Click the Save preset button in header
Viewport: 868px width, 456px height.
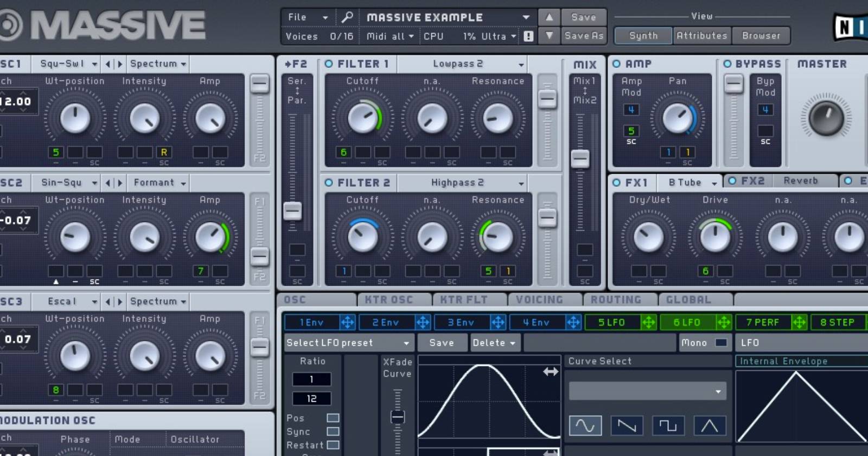[583, 17]
